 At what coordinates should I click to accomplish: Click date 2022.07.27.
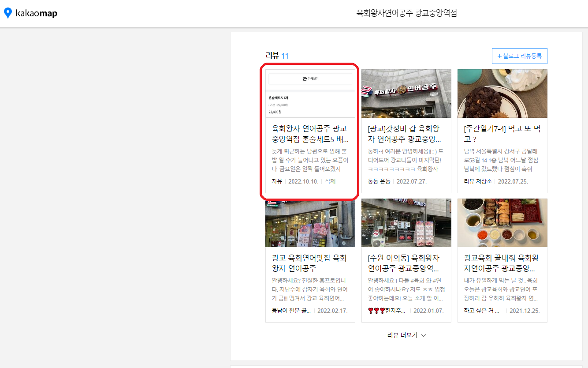pyautogui.click(x=412, y=181)
